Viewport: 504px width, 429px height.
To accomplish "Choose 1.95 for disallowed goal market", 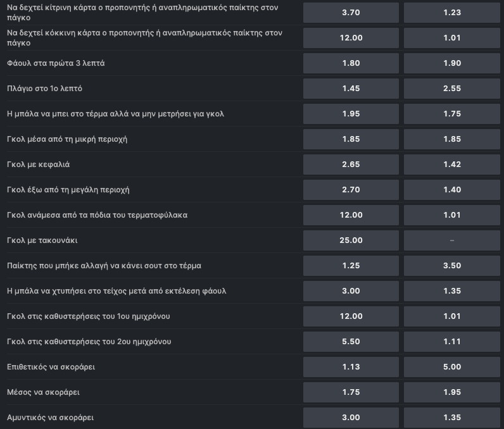I will pos(351,114).
